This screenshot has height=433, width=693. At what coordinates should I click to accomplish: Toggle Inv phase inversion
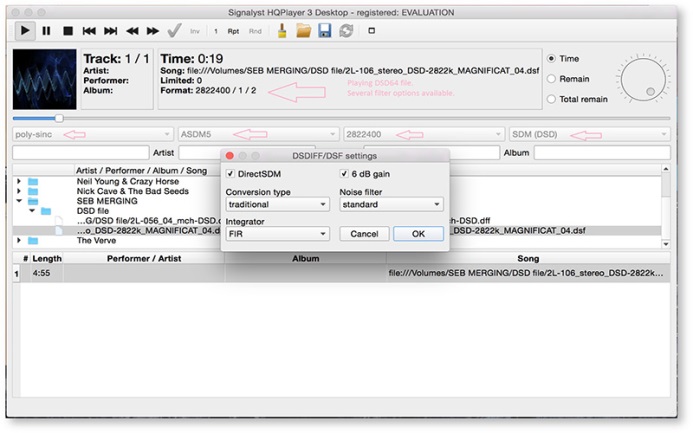pos(195,31)
